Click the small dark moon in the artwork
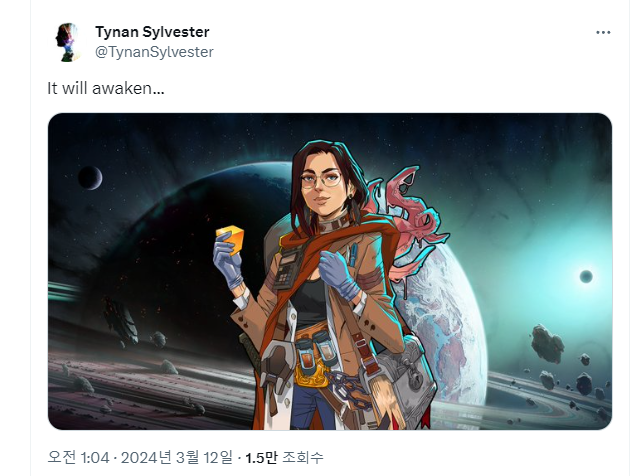Viewport: 634px width, 476px height. (x=90, y=178)
